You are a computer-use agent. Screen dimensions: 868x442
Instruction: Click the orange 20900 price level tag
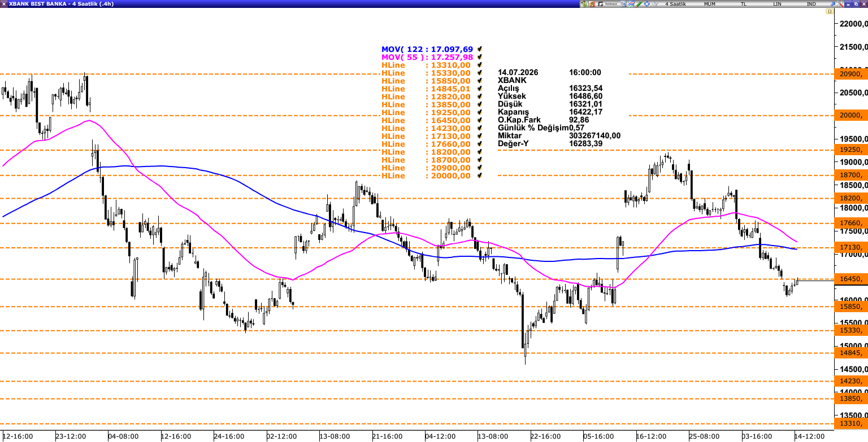[851, 74]
